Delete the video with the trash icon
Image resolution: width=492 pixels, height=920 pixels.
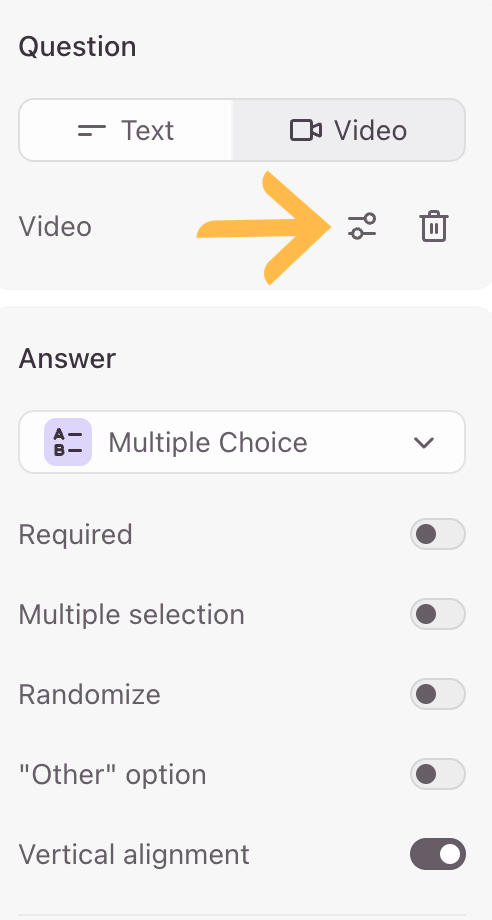(434, 226)
